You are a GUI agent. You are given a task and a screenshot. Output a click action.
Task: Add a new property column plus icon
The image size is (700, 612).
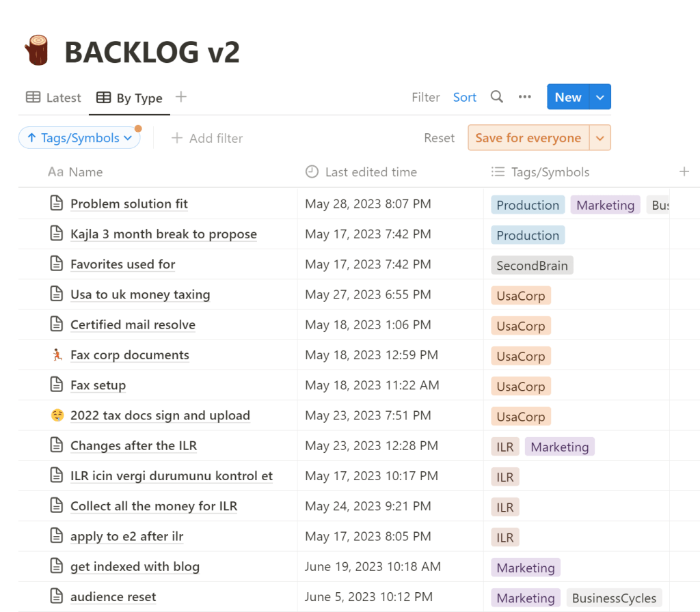[x=684, y=171]
